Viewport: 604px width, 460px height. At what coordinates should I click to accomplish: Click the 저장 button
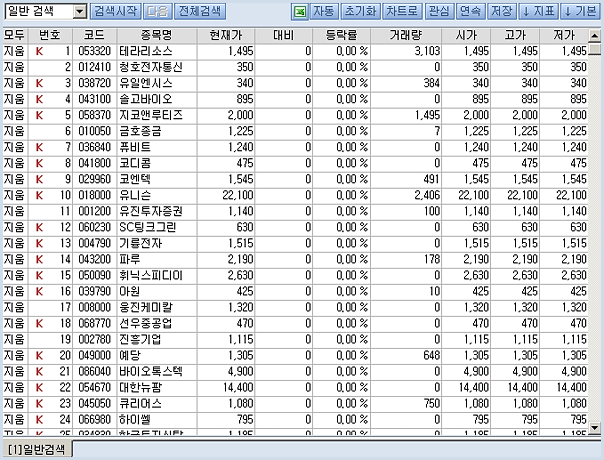(x=502, y=12)
